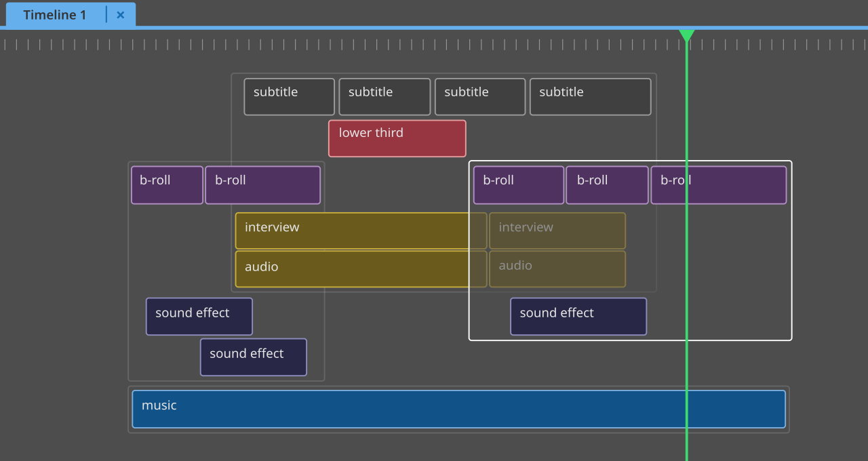Select the leftmost b-roll clip
The height and width of the screenshot is (461, 868).
166,184
